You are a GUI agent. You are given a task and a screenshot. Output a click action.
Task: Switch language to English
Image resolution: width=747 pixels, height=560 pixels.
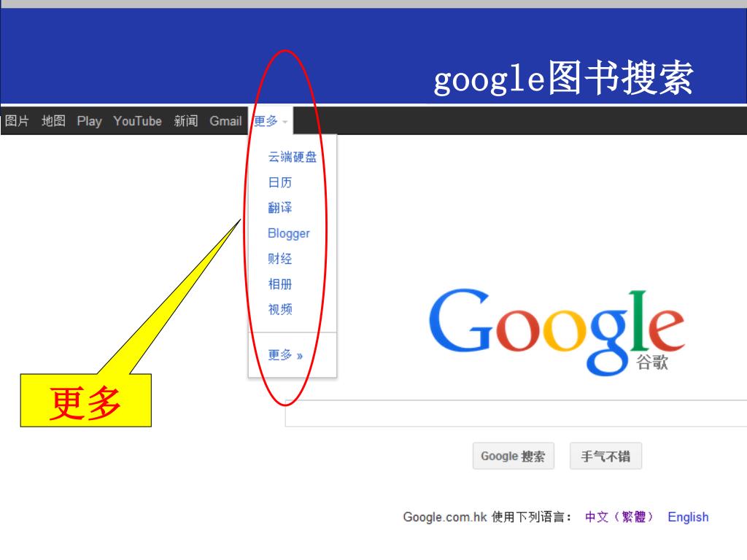coord(688,517)
